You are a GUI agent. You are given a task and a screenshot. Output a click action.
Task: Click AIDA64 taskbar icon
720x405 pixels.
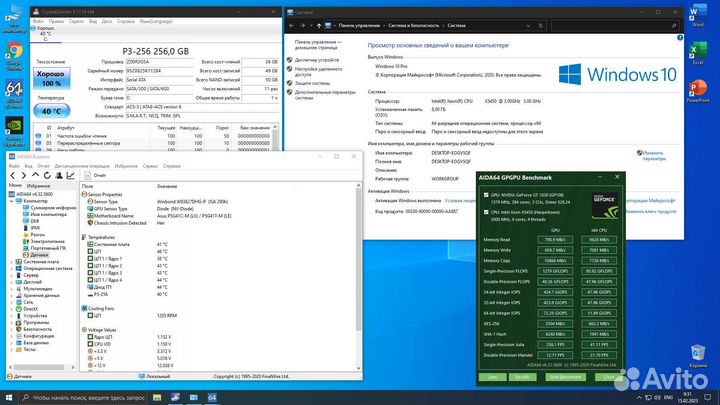click(212, 397)
